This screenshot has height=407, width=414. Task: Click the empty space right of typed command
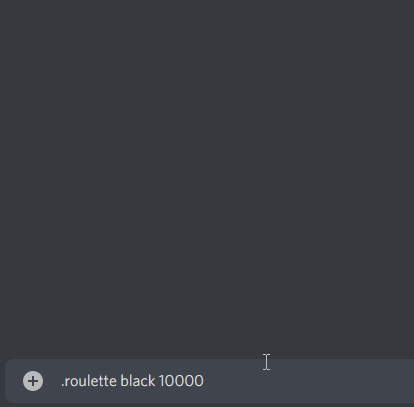[307, 381]
